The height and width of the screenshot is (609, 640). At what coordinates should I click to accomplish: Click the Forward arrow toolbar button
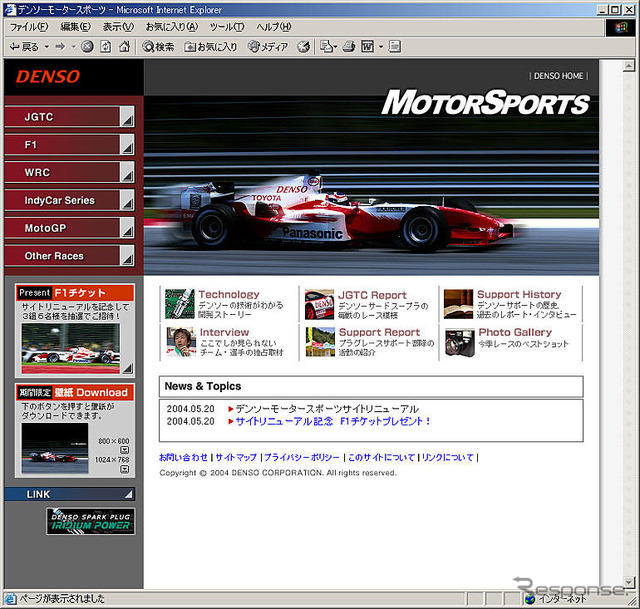[60, 47]
